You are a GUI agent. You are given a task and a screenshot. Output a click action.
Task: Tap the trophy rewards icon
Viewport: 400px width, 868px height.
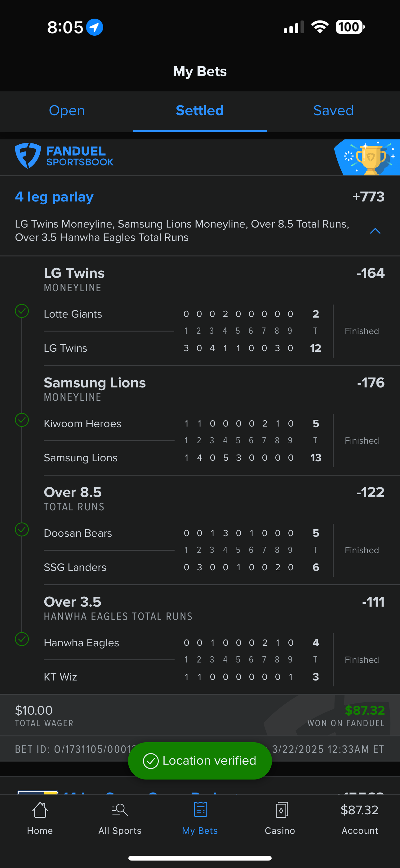[370, 158]
